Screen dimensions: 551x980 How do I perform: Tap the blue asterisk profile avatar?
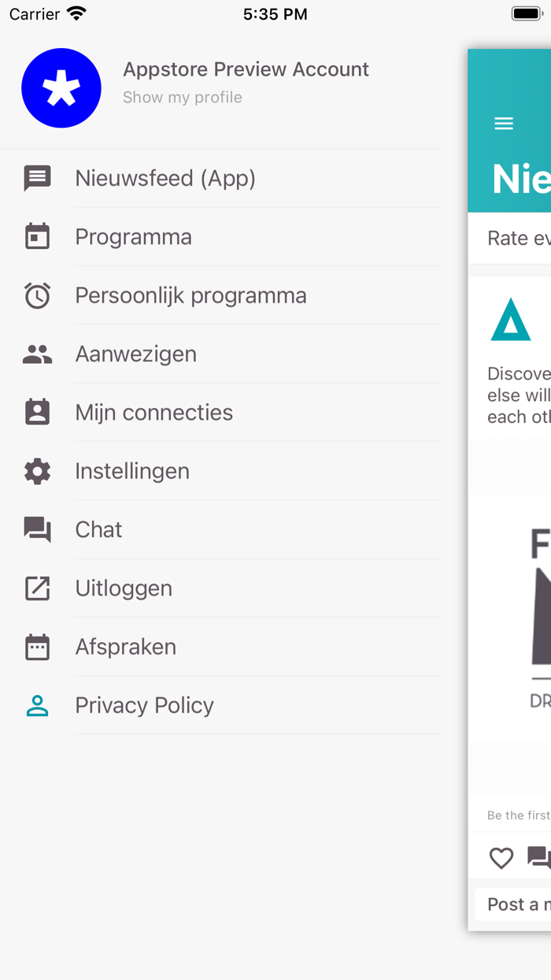coord(61,88)
